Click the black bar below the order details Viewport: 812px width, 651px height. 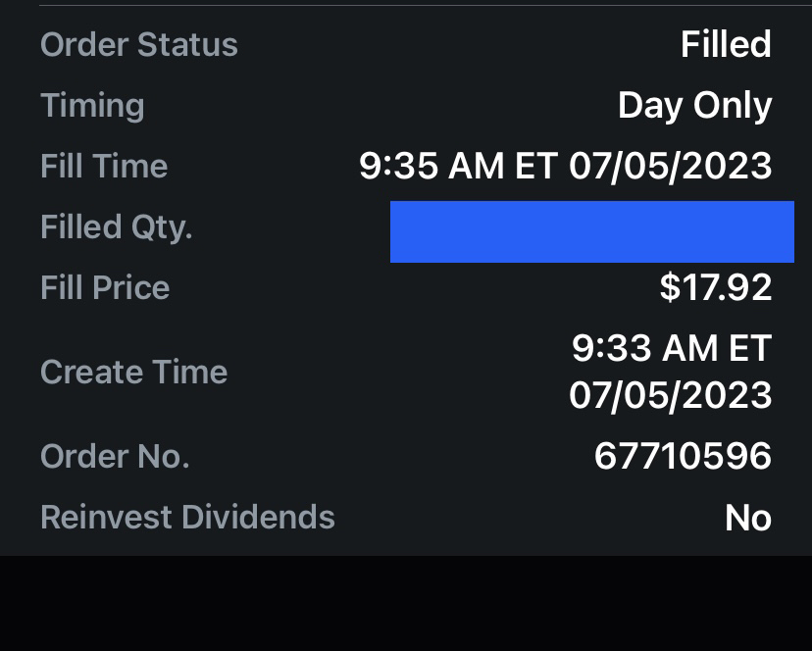(406, 604)
